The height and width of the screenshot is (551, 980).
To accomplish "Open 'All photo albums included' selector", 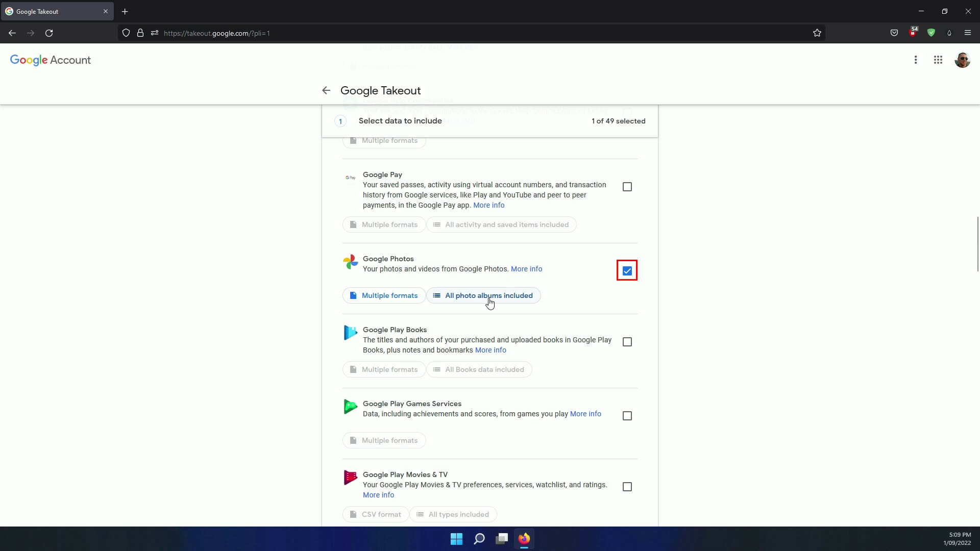I will coord(483,295).
